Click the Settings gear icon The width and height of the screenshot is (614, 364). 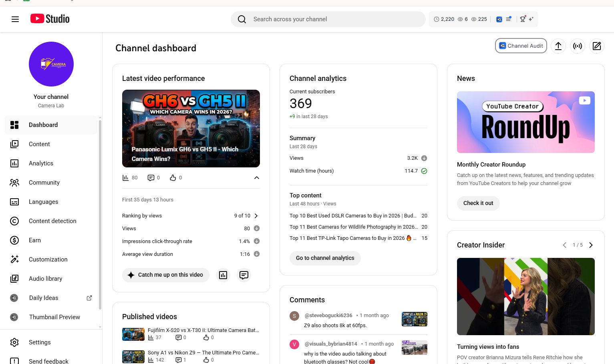(x=14, y=342)
